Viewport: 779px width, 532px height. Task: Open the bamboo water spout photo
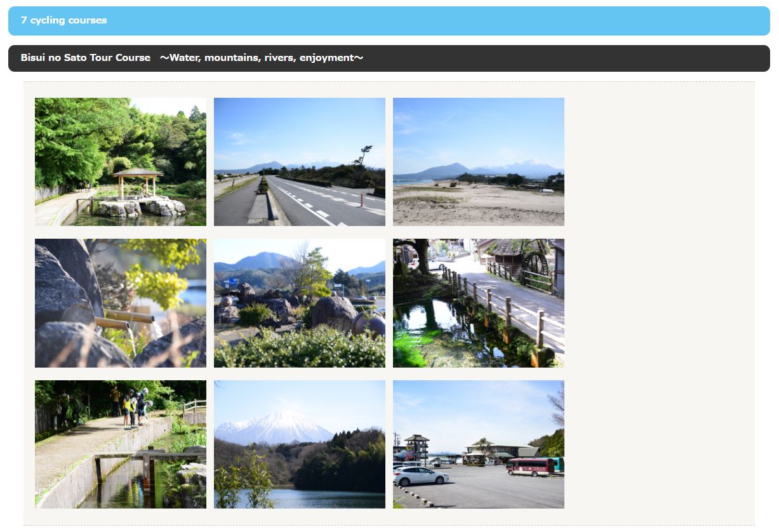[121, 303]
